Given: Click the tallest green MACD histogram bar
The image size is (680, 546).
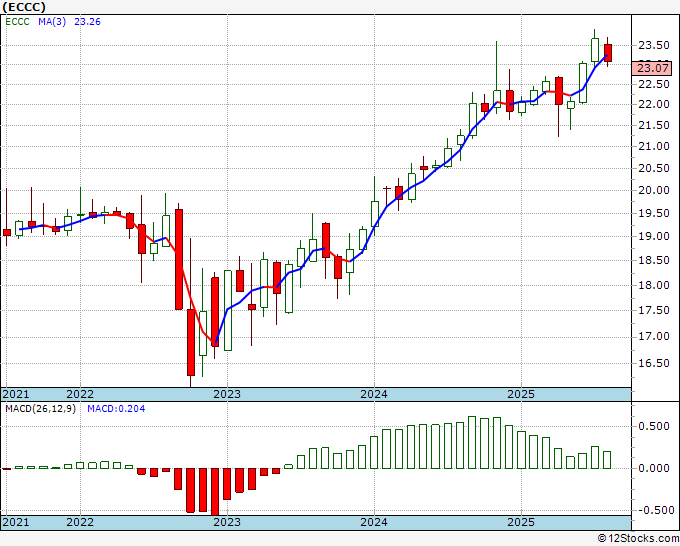Looking at the screenshot, I should (x=472, y=443).
